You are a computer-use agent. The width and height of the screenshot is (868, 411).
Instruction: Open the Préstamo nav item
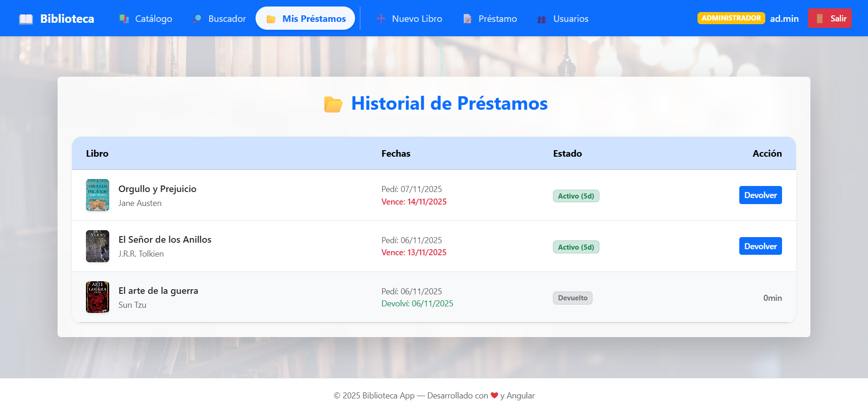click(490, 19)
